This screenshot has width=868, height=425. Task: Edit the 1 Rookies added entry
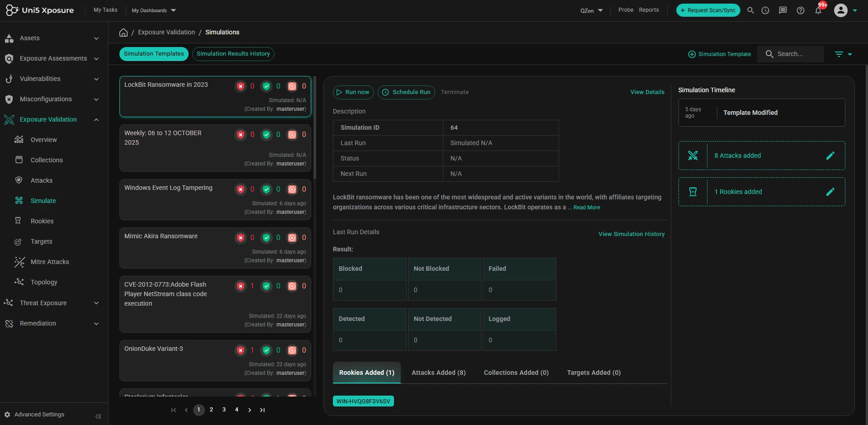830,192
